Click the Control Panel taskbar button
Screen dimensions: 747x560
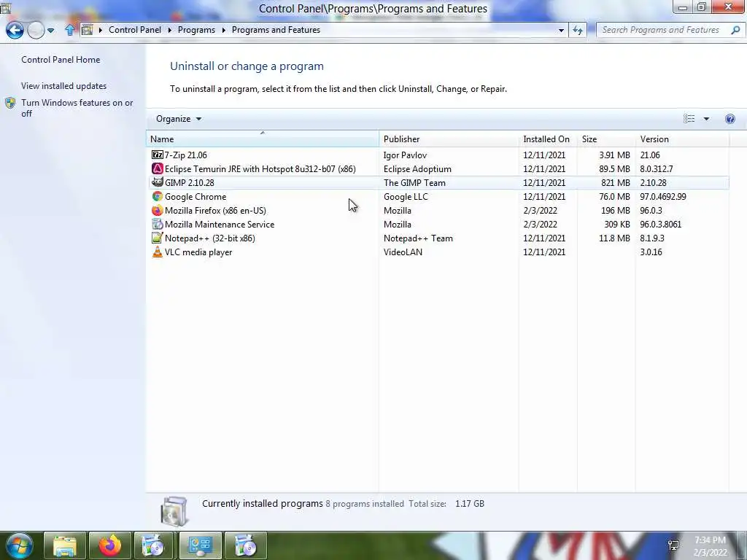(x=200, y=545)
